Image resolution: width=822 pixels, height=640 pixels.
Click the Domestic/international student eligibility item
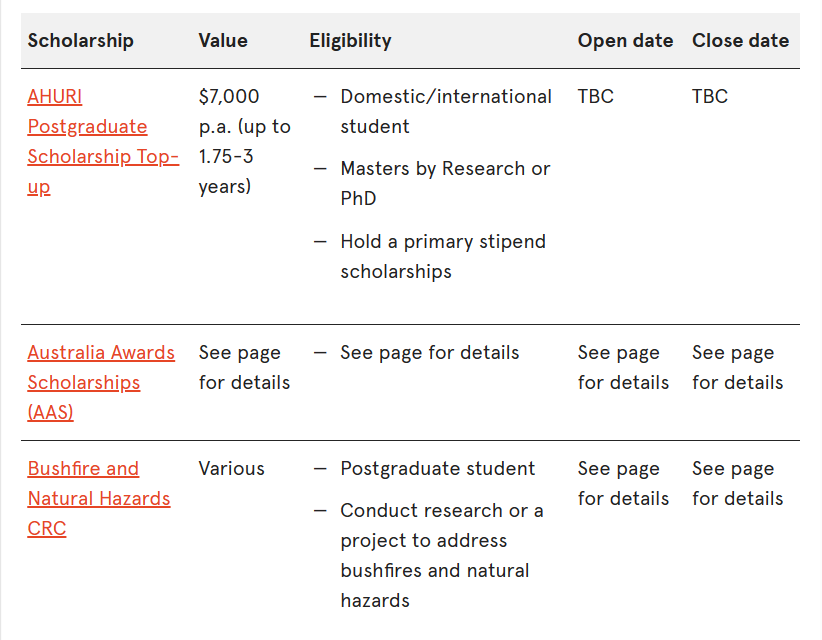(x=445, y=111)
